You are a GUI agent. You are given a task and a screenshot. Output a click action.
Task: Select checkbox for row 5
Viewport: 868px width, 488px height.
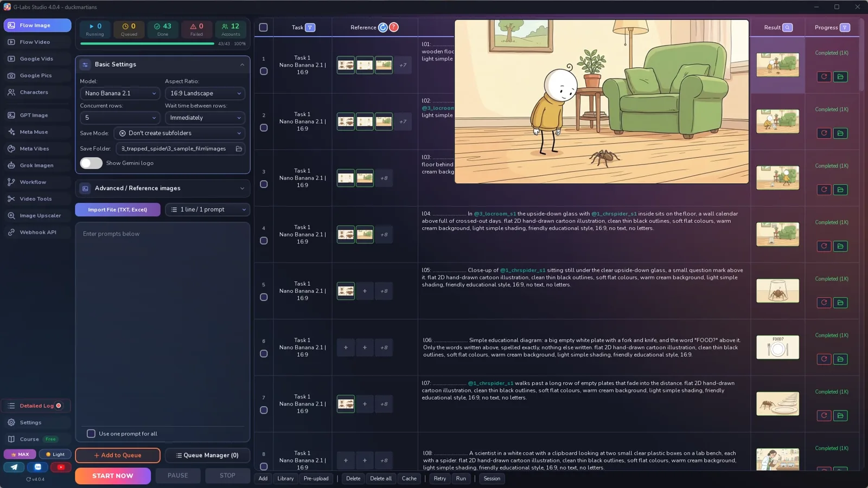tap(264, 297)
